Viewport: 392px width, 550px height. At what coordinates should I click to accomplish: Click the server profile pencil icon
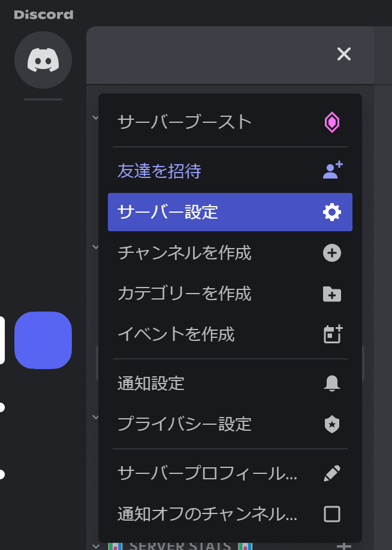pyautogui.click(x=331, y=473)
